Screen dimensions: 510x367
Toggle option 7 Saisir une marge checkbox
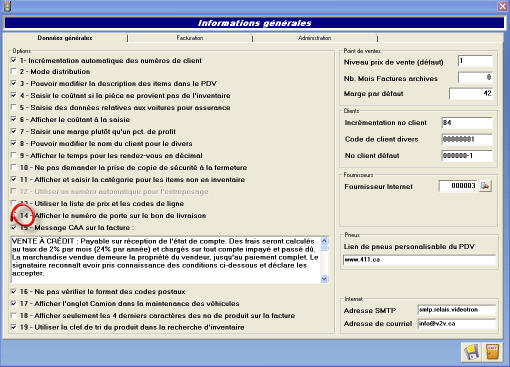click(14, 131)
